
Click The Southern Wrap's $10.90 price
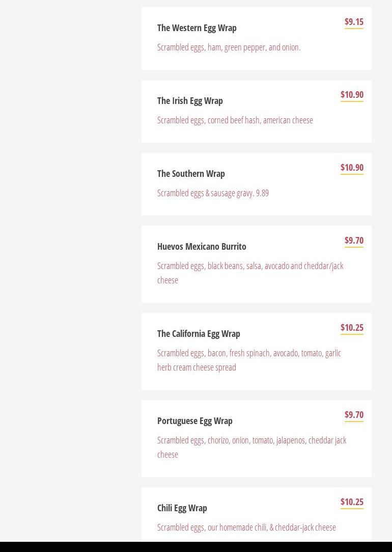[x=352, y=168]
